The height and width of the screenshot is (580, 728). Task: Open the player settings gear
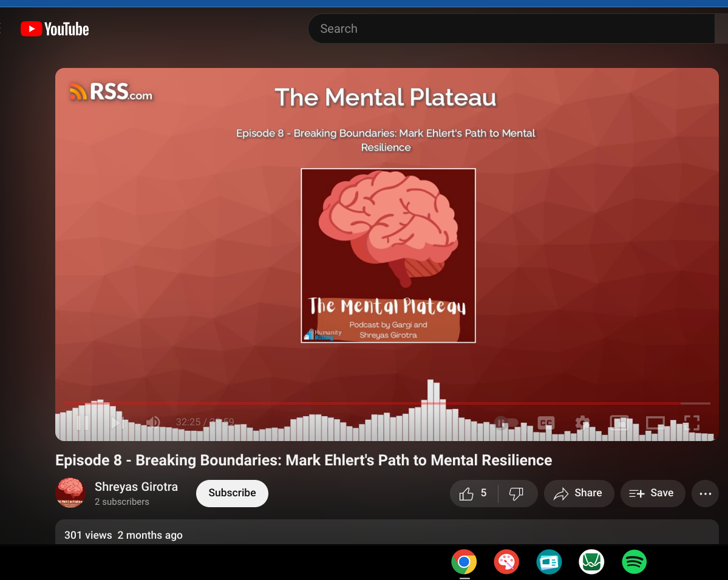pos(582,422)
